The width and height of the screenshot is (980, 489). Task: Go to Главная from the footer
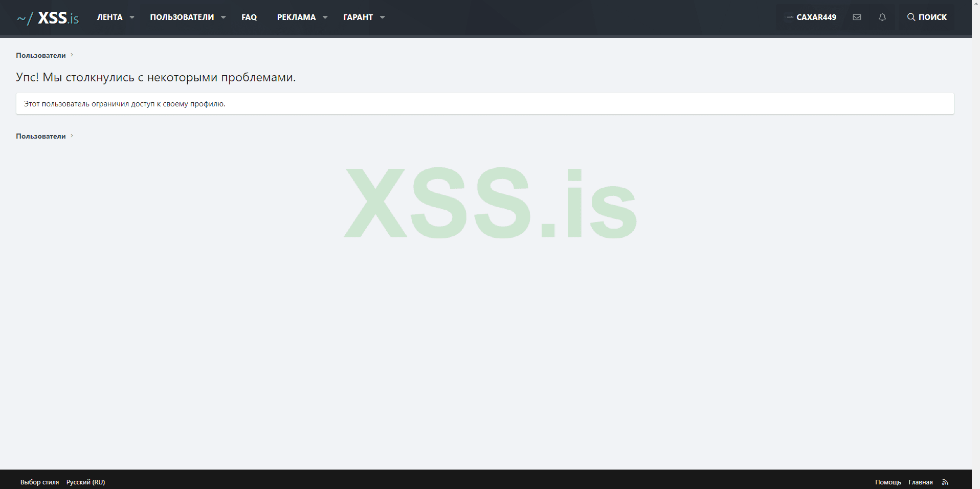[921, 482]
